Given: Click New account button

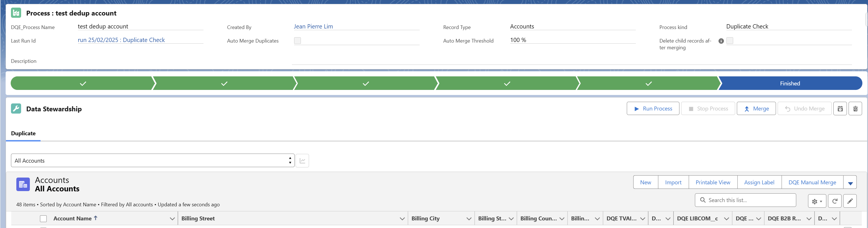Looking at the screenshot, I should click(x=646, y=182).
